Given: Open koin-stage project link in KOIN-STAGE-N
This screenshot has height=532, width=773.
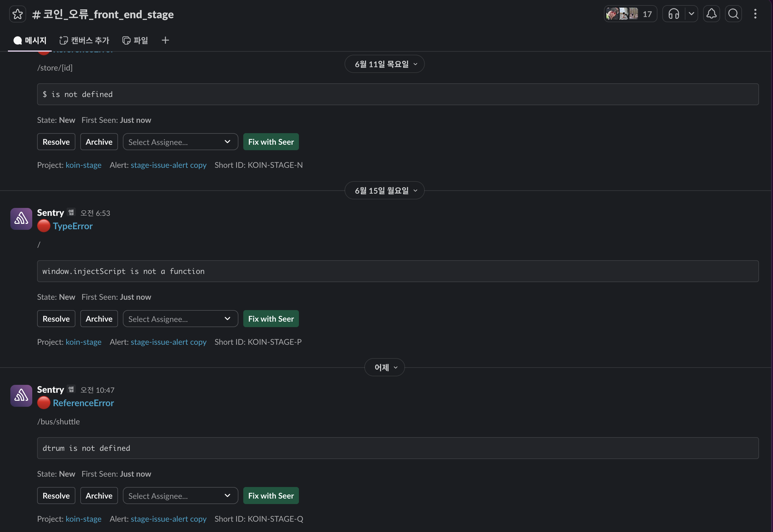Looking at the screenshot, I should pos(83,165).
